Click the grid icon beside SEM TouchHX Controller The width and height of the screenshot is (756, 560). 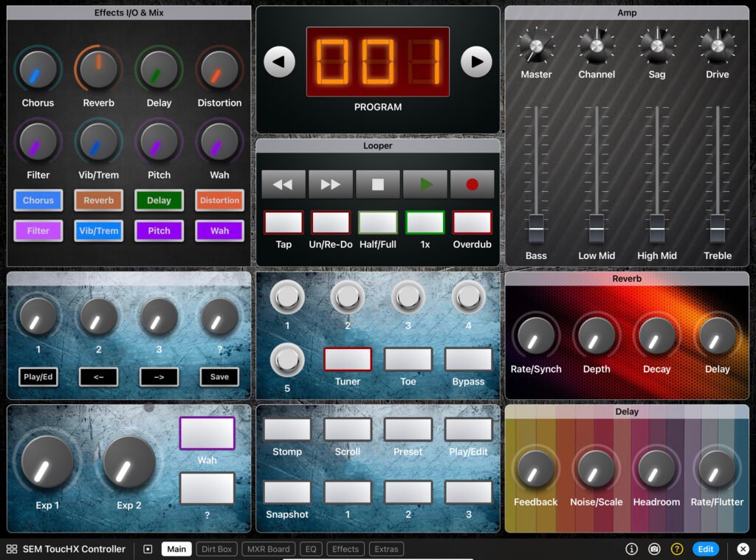click(12, 549)
